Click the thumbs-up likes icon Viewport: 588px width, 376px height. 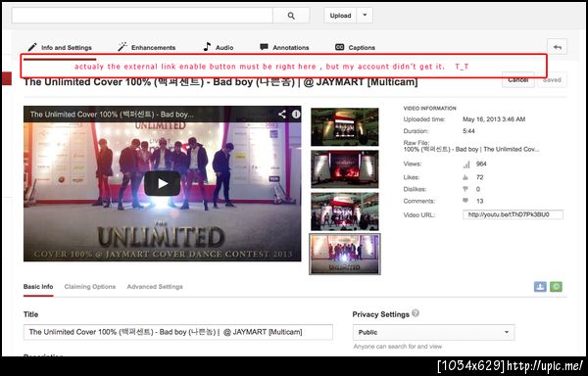click(x=465, y=177)
